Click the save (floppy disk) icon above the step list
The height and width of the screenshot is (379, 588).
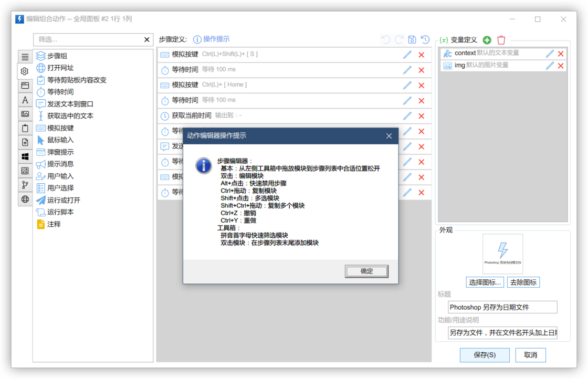tap(412, 39)
